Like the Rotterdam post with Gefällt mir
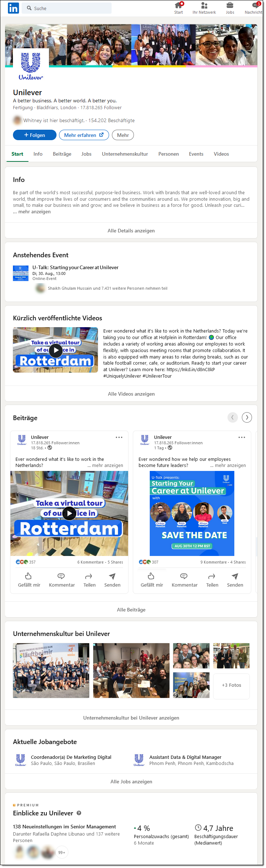This screenshot has height=868, width=266. (x=29, y=580)
